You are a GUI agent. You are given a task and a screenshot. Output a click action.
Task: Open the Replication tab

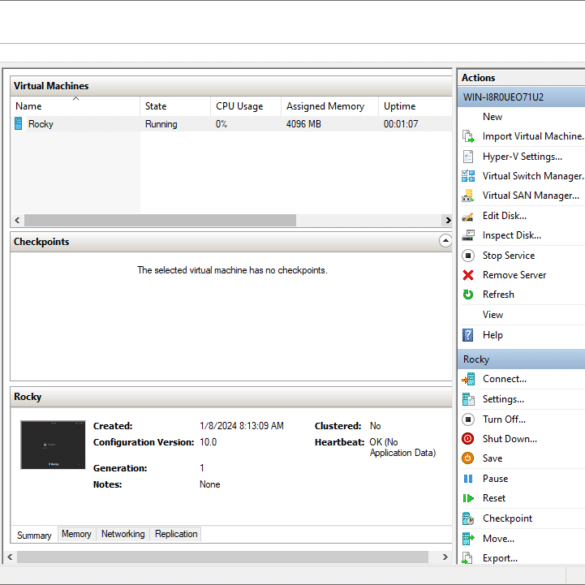click(176, 534)
